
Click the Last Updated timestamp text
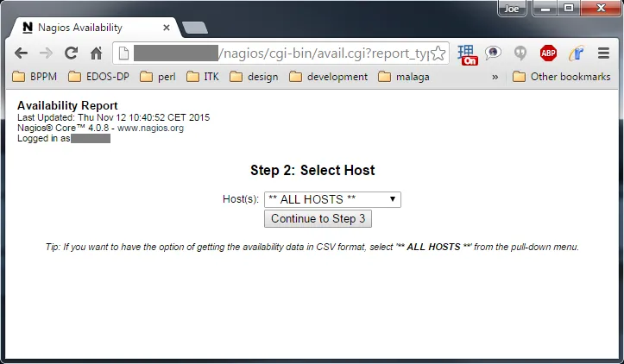tap(113, 117)
